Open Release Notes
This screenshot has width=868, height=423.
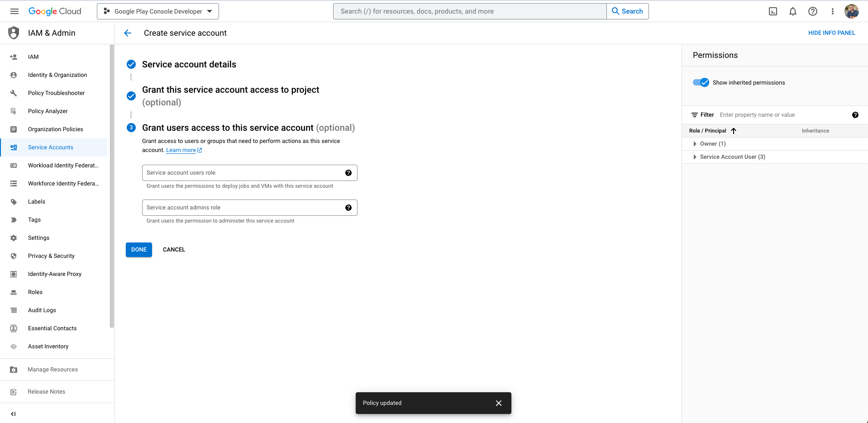(x=57, y=392)
